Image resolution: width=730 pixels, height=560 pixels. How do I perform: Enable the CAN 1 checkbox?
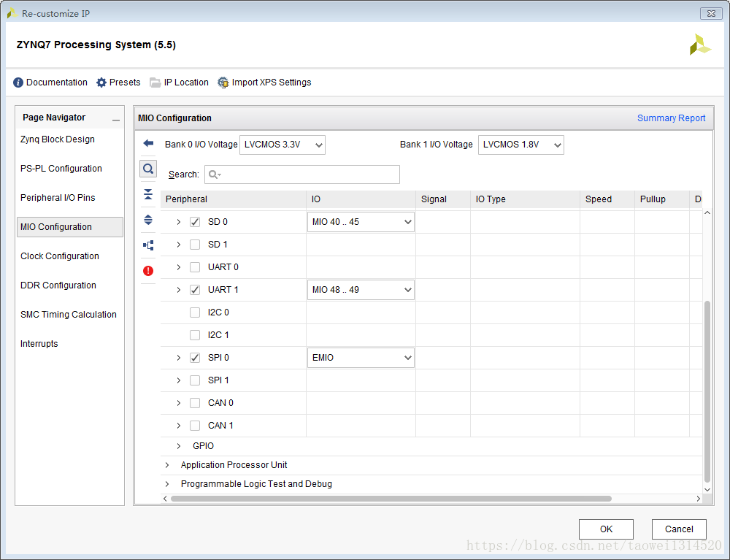click(195, 426)
